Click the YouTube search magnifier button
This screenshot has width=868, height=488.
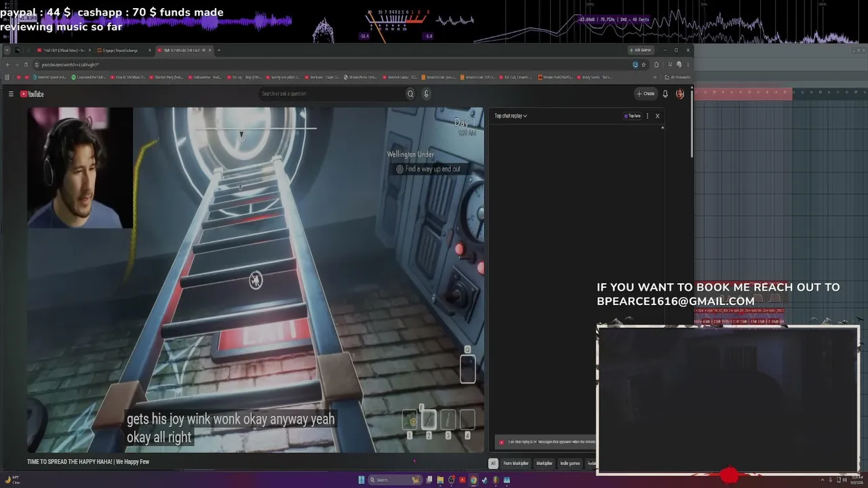[410, 94]
